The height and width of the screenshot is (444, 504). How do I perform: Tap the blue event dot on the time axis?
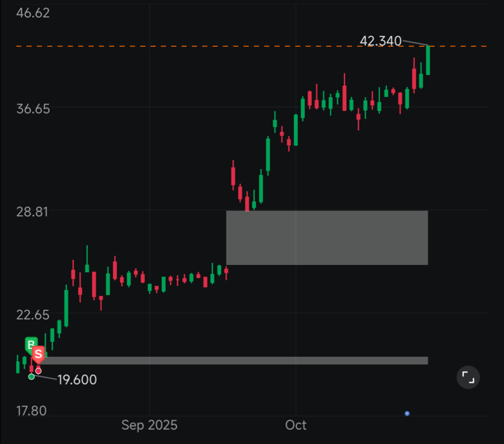[x=407, y=414]
